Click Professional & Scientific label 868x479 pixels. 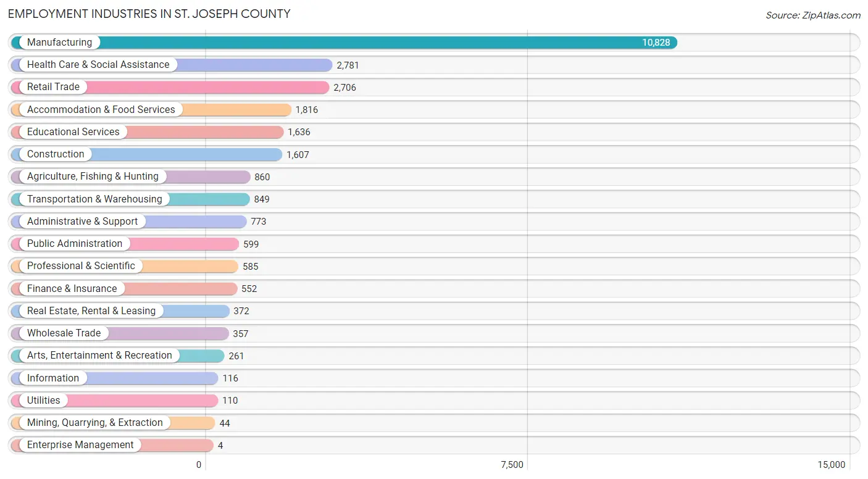click(x=81, y=266)
